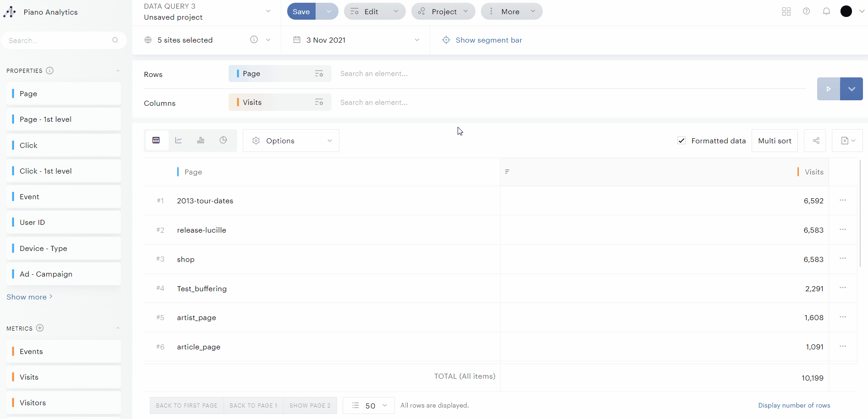868x419 pixels.
Task: Switch to pie chart view
Action: click(223, 141)
